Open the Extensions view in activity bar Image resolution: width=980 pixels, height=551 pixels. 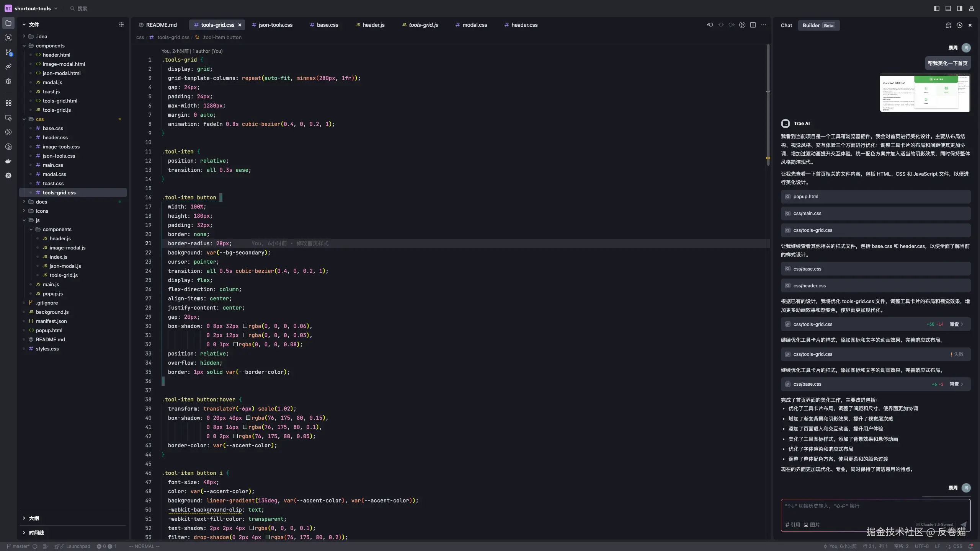click(8, 103)
